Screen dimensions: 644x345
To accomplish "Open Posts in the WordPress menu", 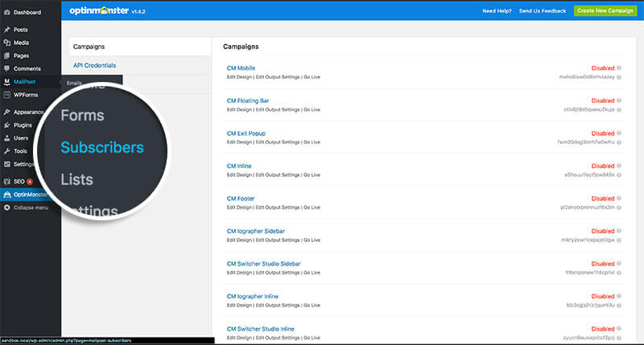I will [21, 30].
